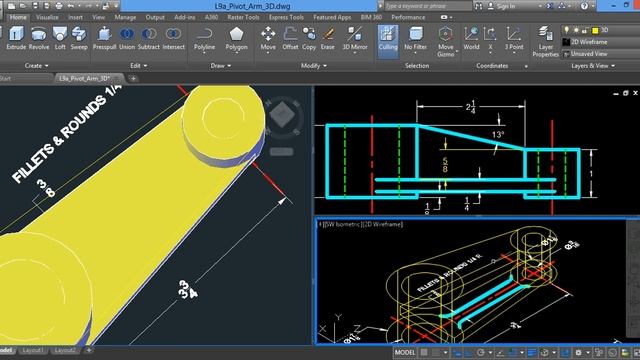Select the Extrude tool
The width and height of the screenshot is (640, 360).
pyautogui.click(x=16, y=38)
